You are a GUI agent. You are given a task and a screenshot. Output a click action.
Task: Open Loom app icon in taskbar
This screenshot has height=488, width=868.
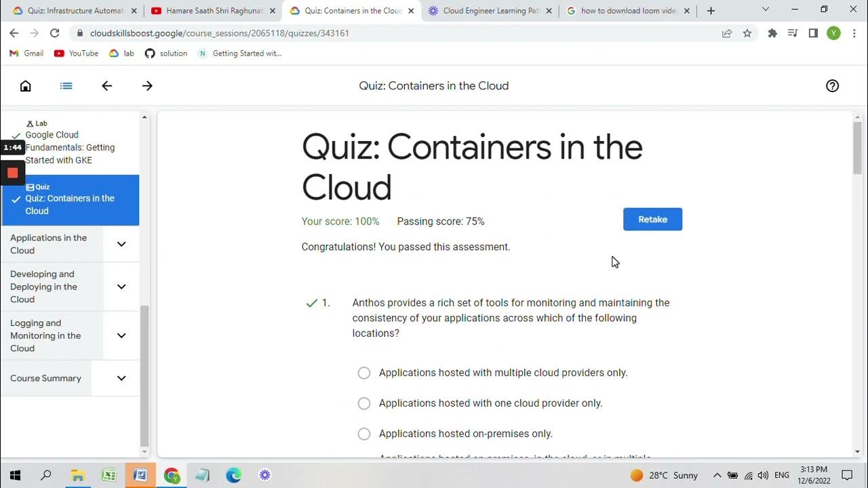(265, 475)
